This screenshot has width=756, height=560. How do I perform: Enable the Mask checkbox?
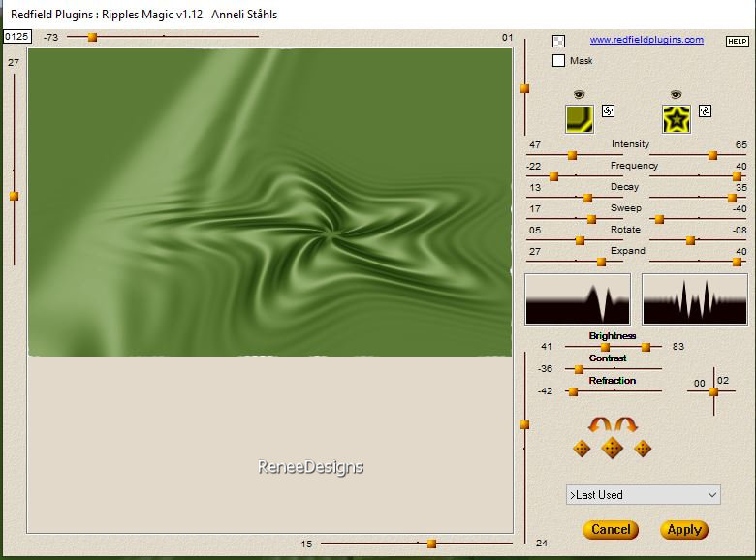558,61
